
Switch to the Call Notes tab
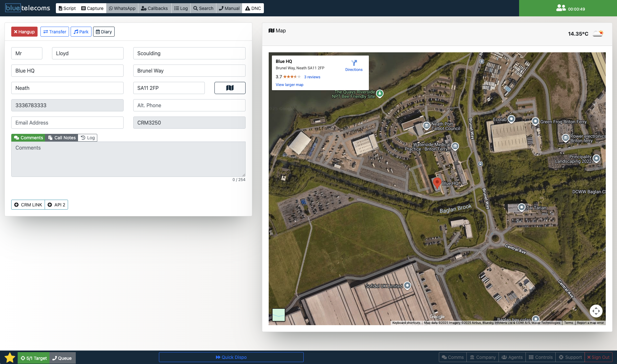(x=62, y=137)
